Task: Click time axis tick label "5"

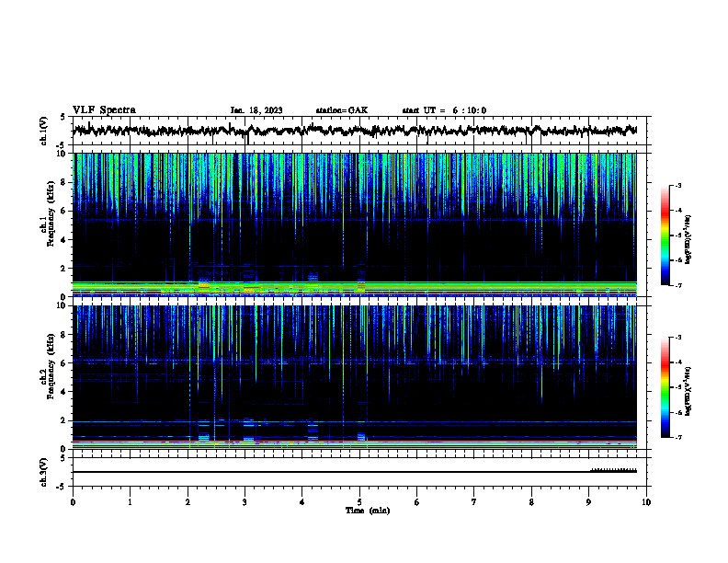Action: (359, 502)
